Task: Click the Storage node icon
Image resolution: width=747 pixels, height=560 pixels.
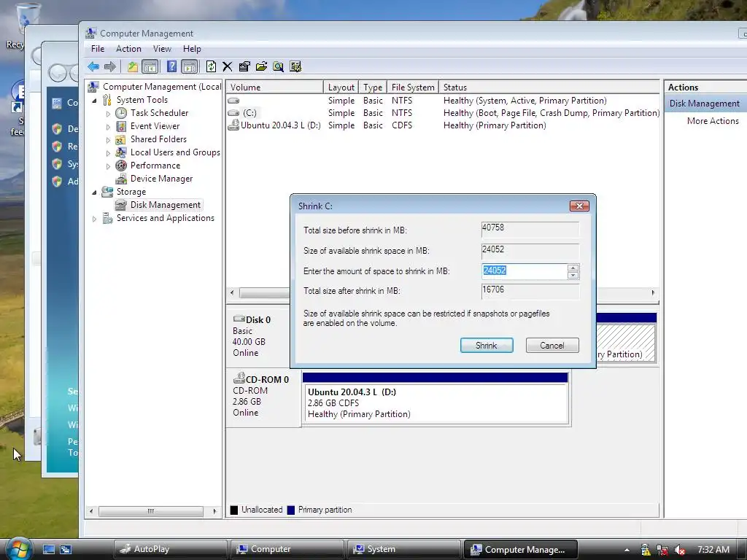Action: [x=107, y=192]
